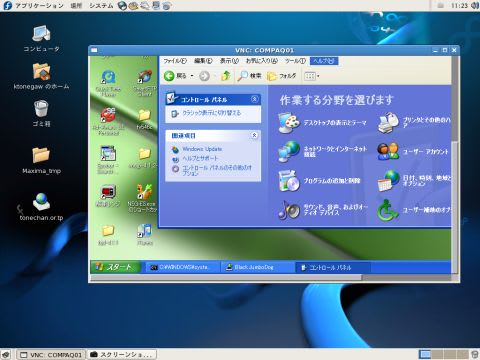Click the other Control Panel options link
The image size is (480, 360).
[217, 170]
